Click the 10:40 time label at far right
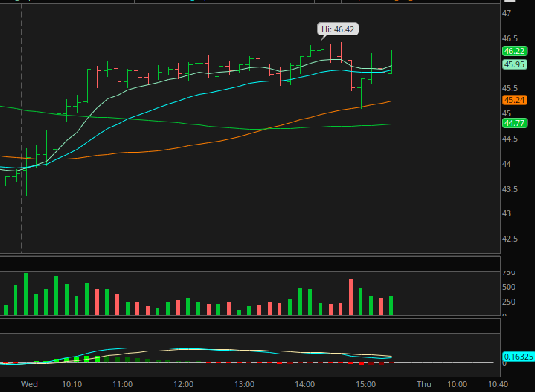The width and height of the screenshot is (535, 392). [x=498, y=384]
